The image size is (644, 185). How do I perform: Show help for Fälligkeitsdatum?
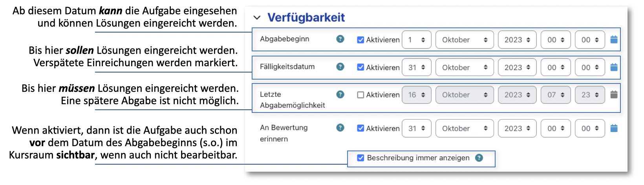(340, 67)
